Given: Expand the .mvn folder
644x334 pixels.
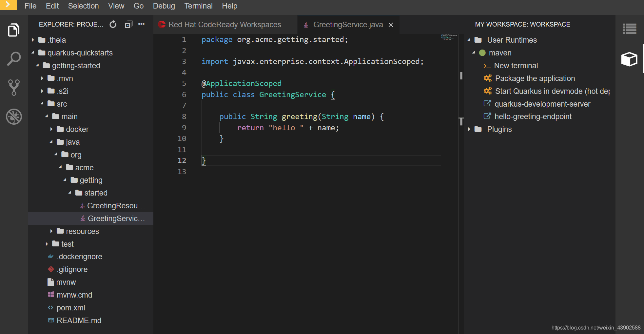Looking at the screenshot, I should (42, 78).
